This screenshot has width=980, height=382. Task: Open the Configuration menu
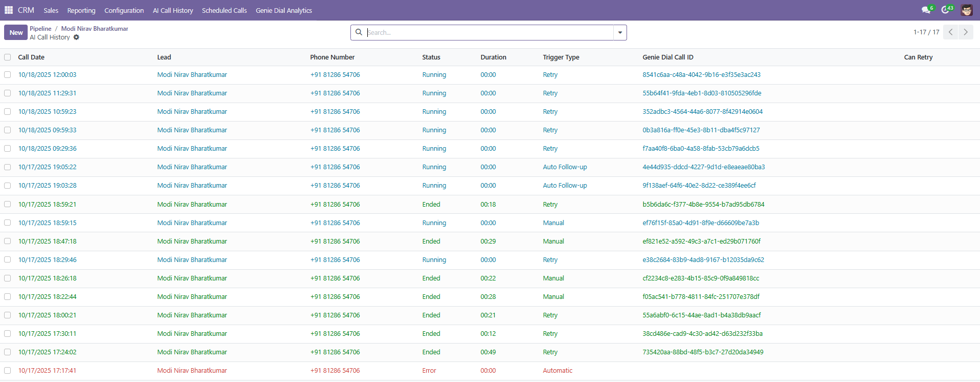tap(124, 10)
